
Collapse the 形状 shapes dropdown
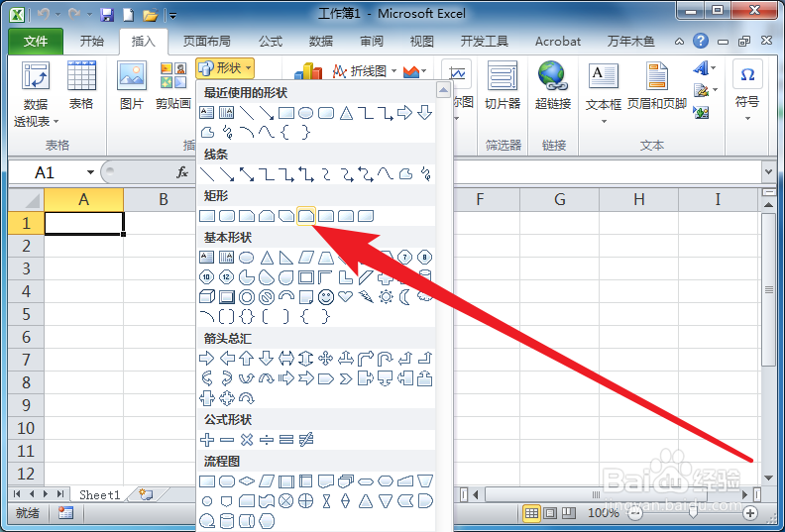pyautogui.click(x=225, y=68)
